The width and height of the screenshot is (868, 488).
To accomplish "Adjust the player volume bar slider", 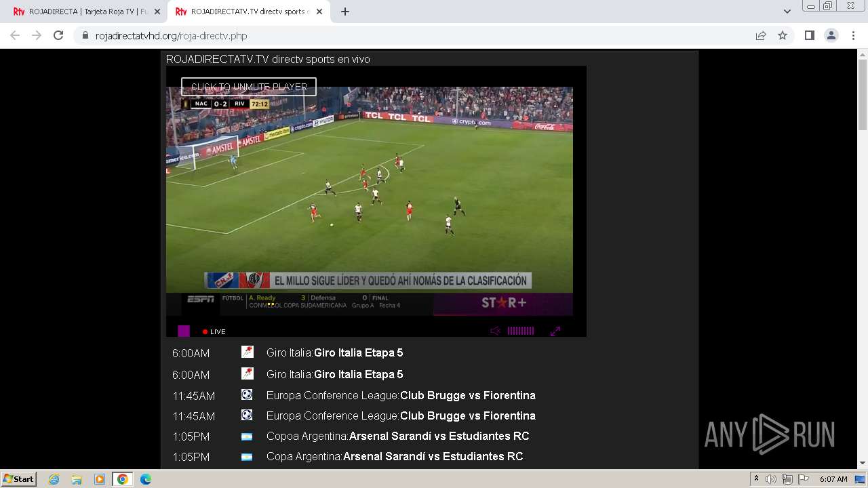I will 521,331.
